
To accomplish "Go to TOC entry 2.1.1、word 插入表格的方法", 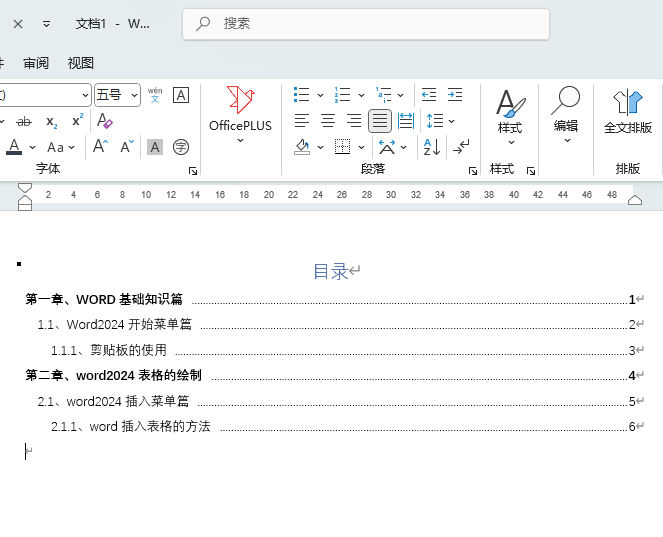I will [x=347, y=426].
